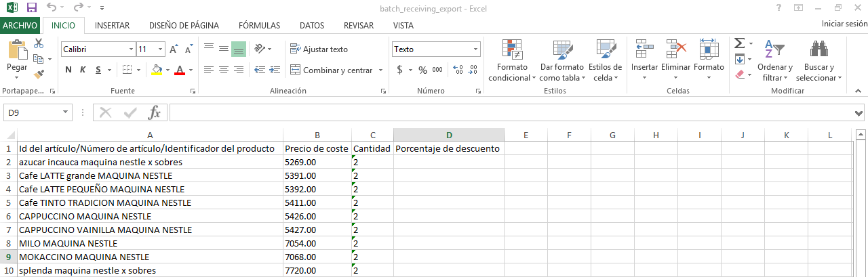Click the Eliminar cells icon
This screenshot has height=277, width=868.
pos(675,49)
